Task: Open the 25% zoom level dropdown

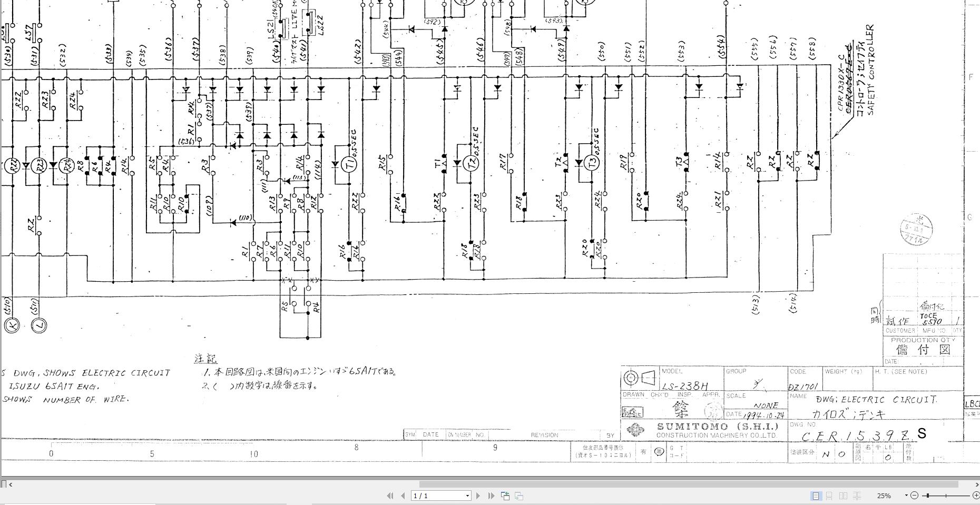Action: [906, 496]
